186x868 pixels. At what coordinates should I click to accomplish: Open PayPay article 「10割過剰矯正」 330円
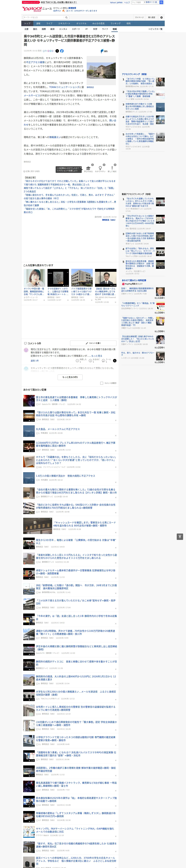tap(138, 304)
